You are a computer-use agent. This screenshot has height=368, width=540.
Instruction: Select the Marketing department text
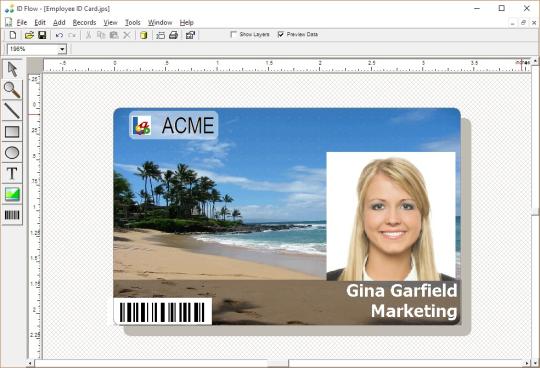click(x=414, y=311)
